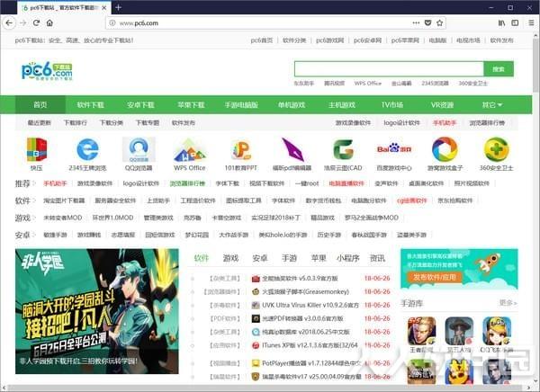Open the page actions three-dot icon
This screenshot has width=540, height=392.
416,23
